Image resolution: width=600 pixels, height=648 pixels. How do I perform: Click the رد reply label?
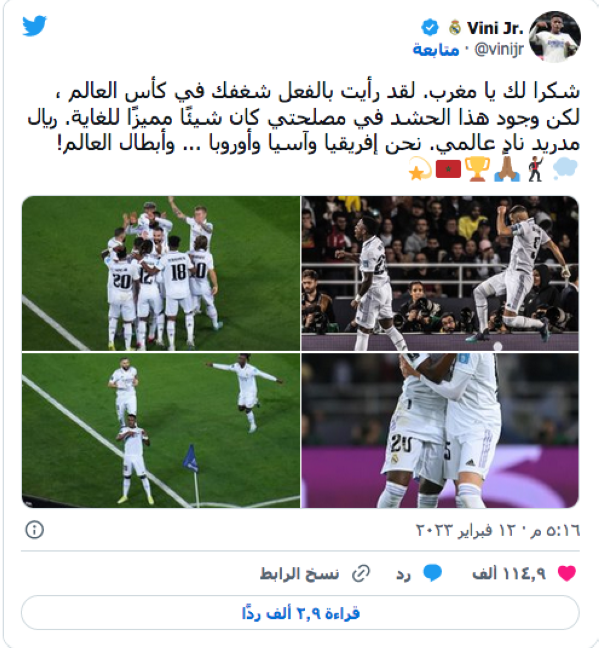pyautogui.click(x=403, y=574)
